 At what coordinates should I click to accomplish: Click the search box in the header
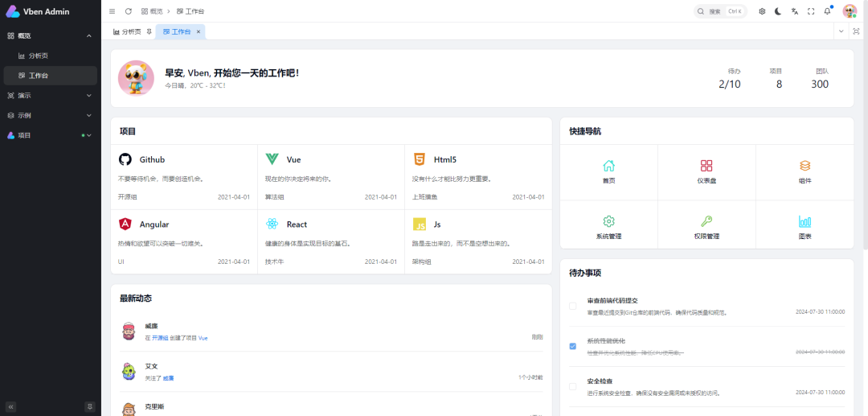pyautogui.click(x=719, y=11)
